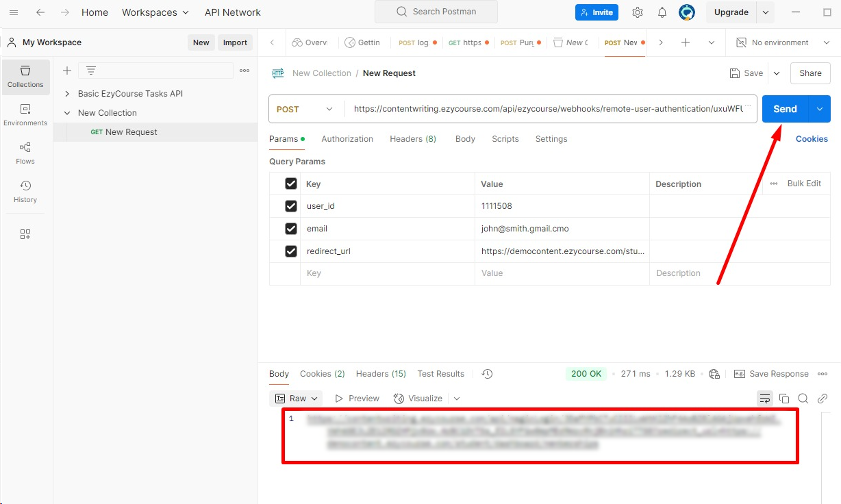Open Flows in the sidebar
This screenshot has height=504, width=841.
click(x=25, y=153)
